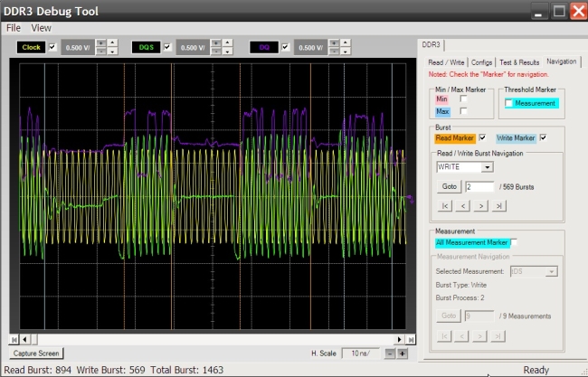588x377 pixels.
Task: Toggle DQ channel visibility checkbox
Action: 285,47
